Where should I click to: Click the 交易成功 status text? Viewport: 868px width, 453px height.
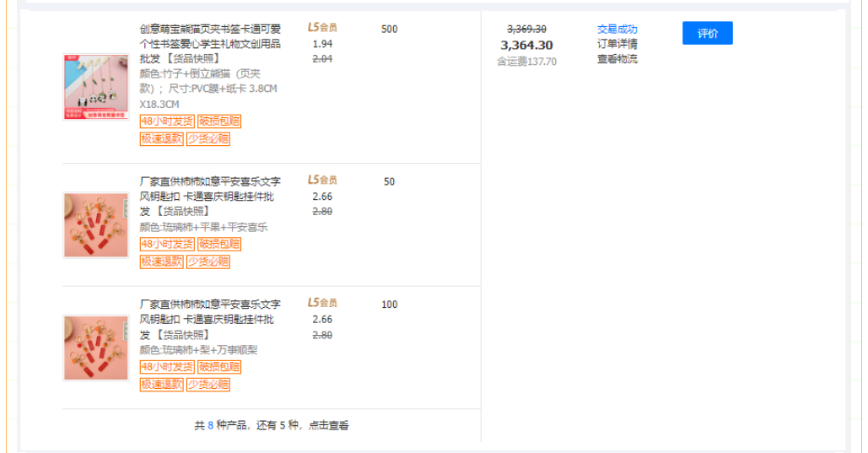pos(617,30)
